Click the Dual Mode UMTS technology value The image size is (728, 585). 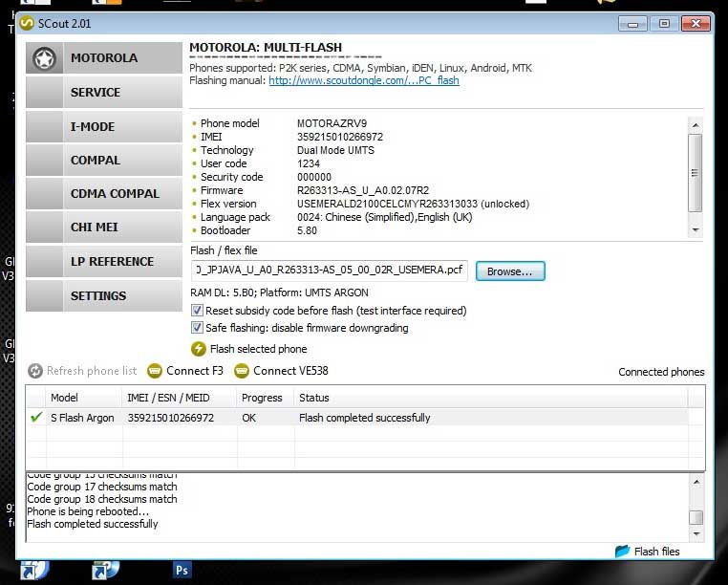click(335, 150)
